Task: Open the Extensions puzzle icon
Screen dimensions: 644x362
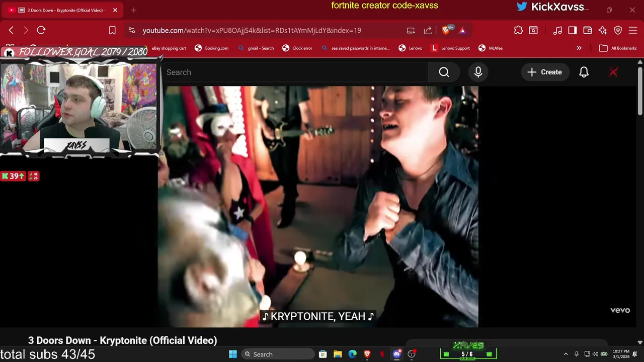Action: [x=518, y=30]
